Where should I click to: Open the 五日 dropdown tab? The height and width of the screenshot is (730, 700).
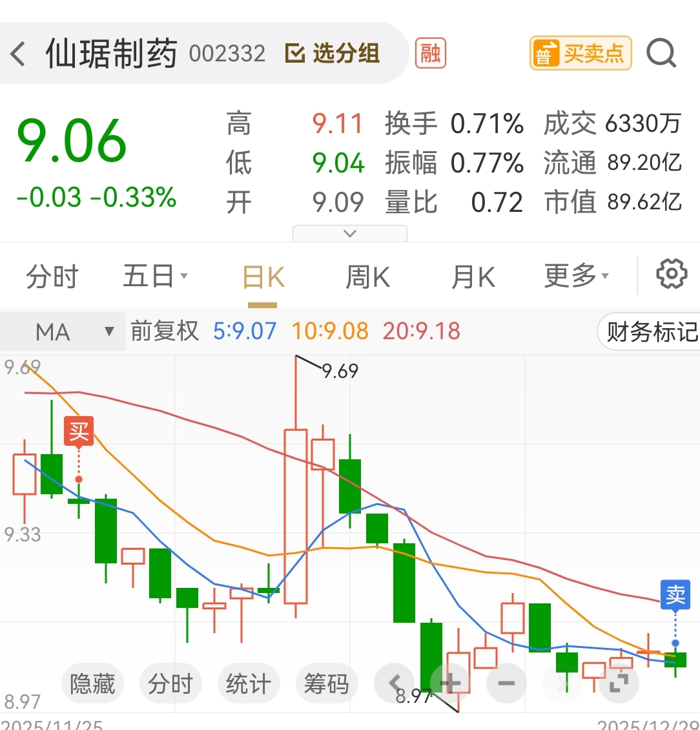tap(155, 276)
